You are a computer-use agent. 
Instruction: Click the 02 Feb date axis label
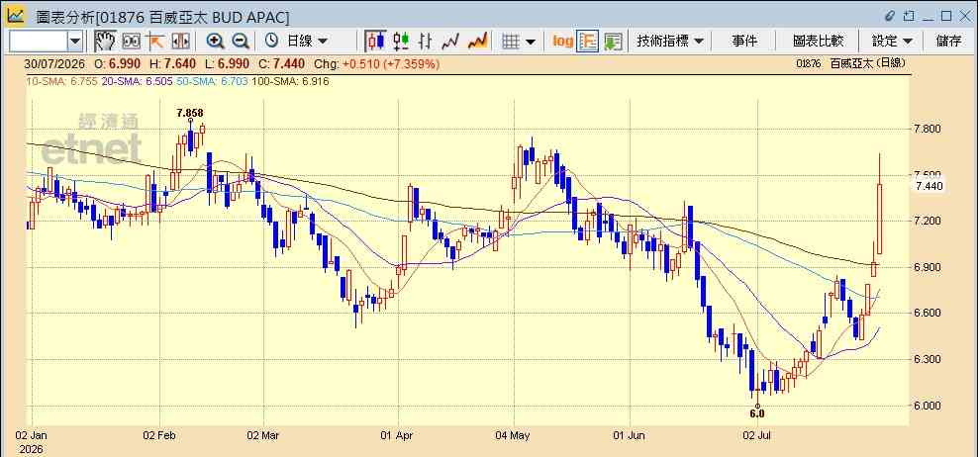click(x=158, y=435)
